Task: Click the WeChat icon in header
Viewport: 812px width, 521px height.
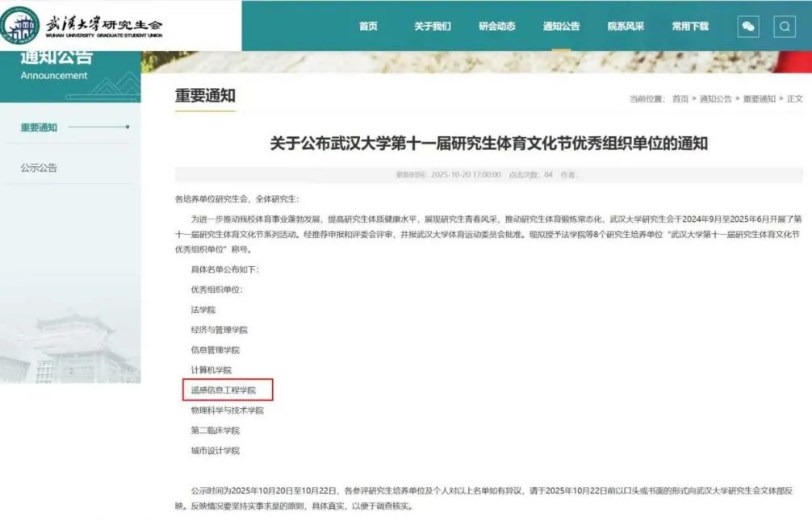Action: [x=747, y=27]
